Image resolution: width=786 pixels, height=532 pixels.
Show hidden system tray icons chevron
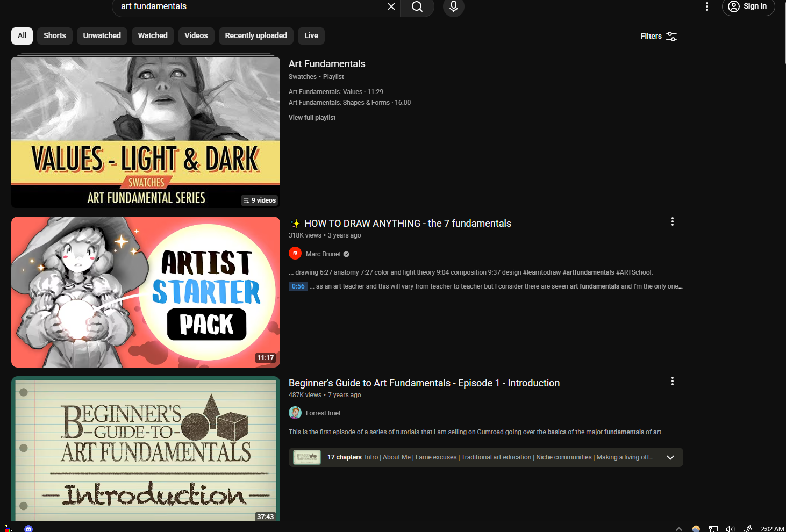point(679,529)
